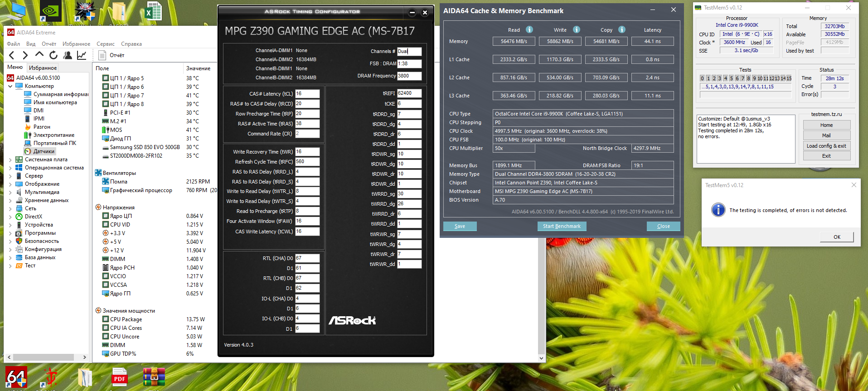The height and width of the screenshot is (391, 868).
Task: Click Start Benchmark in AIDA64 benchmark window
Action: tap(562, 226)
